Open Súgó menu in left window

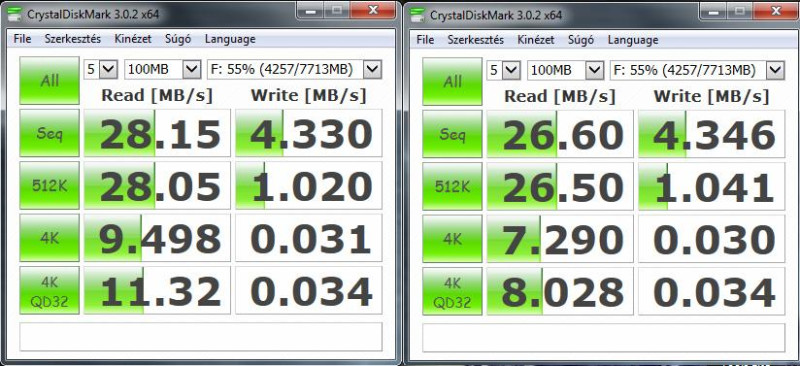pyautogui.click(x=178, y=39)
